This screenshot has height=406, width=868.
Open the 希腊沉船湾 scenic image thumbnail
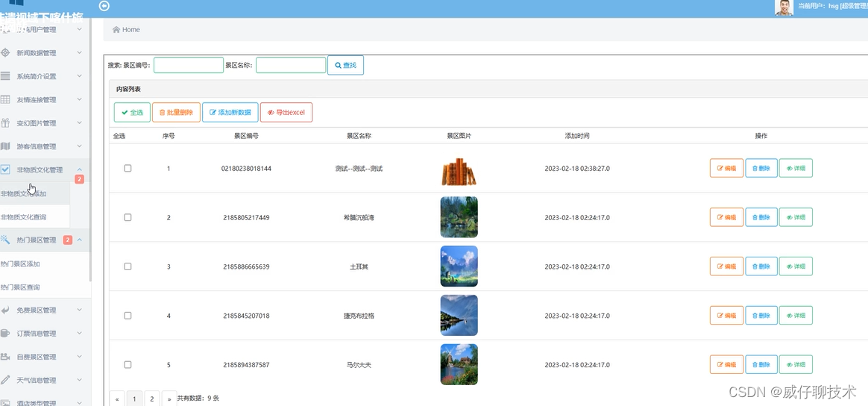[459, 217]
